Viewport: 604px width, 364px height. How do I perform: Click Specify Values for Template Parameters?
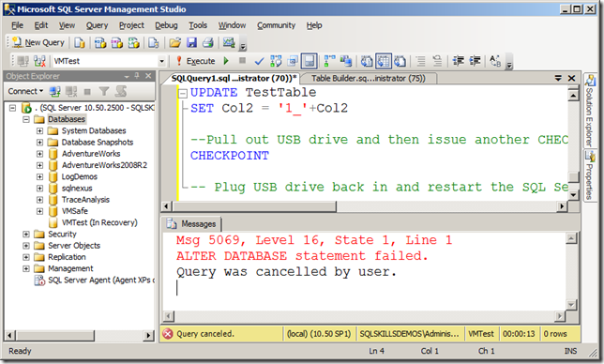coord(495,61)
